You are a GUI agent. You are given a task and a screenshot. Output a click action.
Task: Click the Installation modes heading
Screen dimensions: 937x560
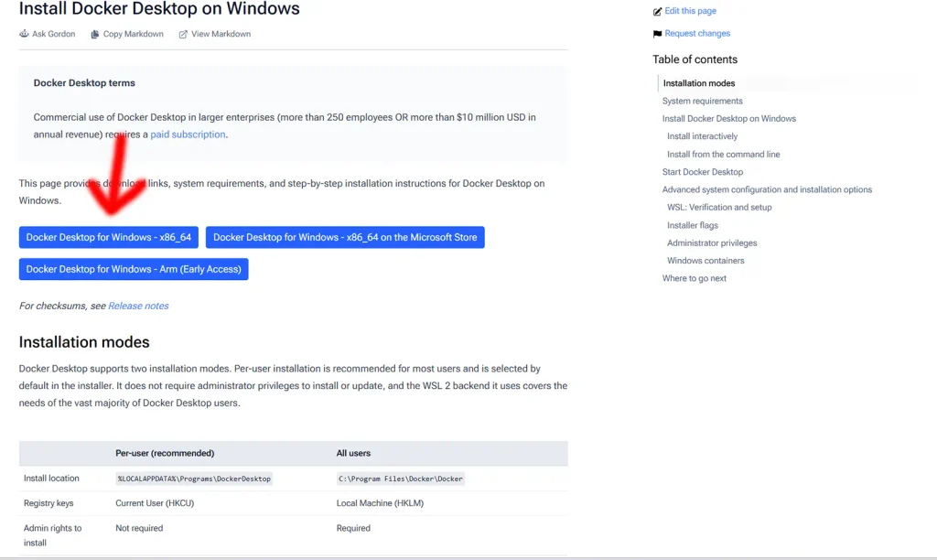point(84,342)
